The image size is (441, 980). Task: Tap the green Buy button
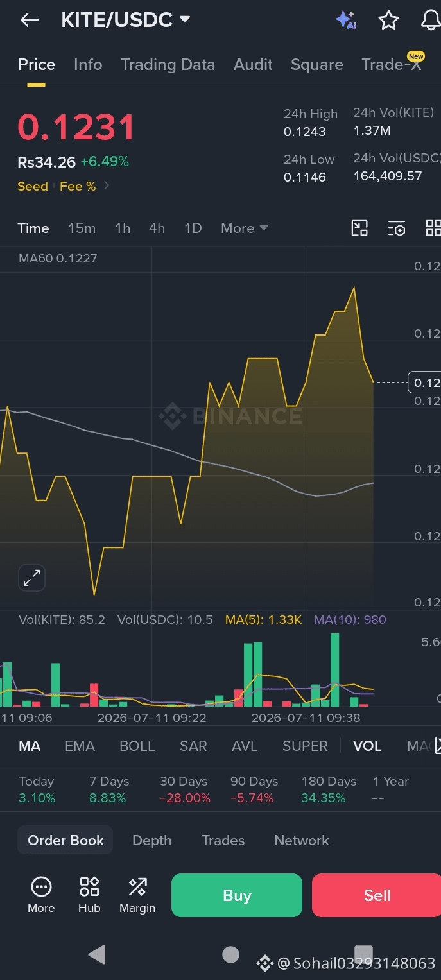pyautogui.click(x=237, y=895)
